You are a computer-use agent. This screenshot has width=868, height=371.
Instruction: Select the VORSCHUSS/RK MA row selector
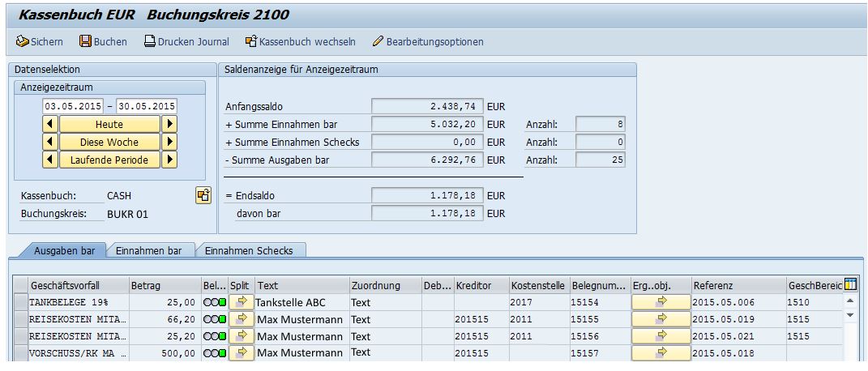21,353
